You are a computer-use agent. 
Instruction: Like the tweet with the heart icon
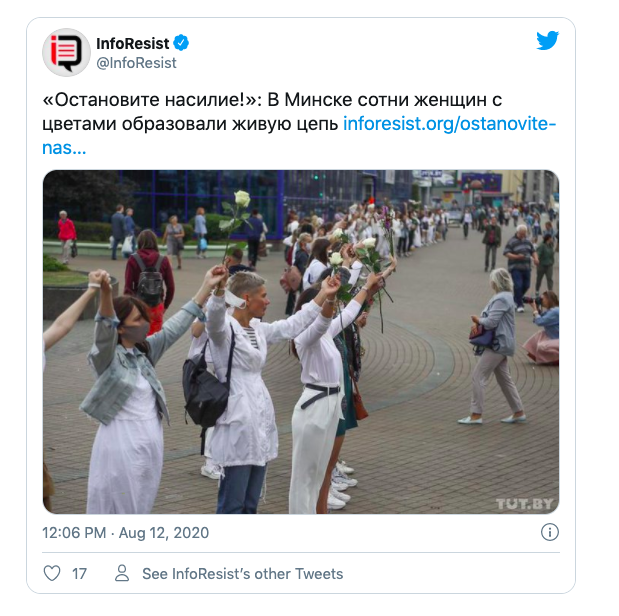coord(52,573)
